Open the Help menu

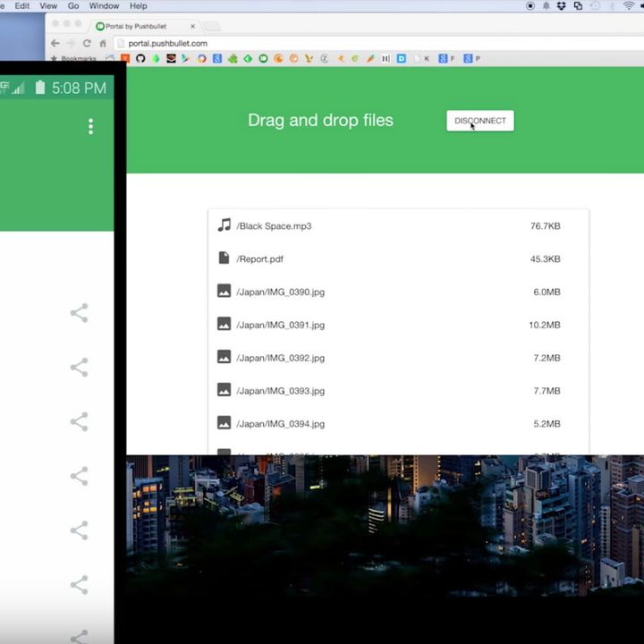[139, 5]
